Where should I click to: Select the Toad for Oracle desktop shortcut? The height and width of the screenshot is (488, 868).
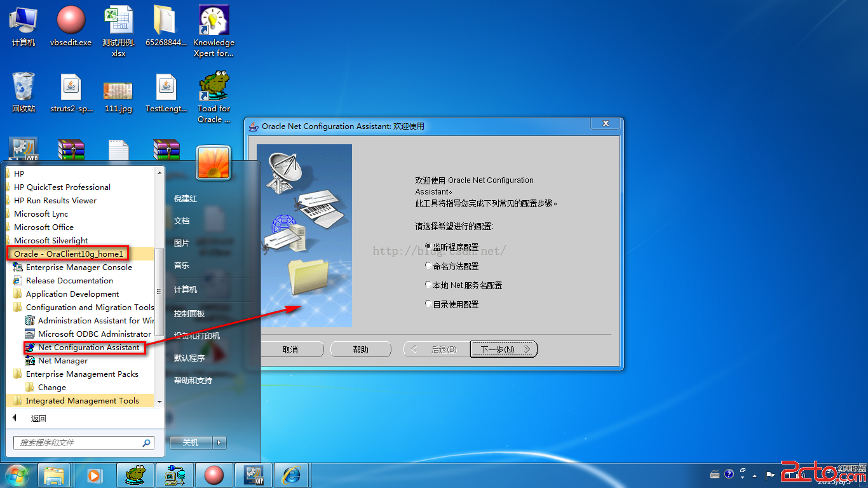pyautogui.click(x=214, y=97)
